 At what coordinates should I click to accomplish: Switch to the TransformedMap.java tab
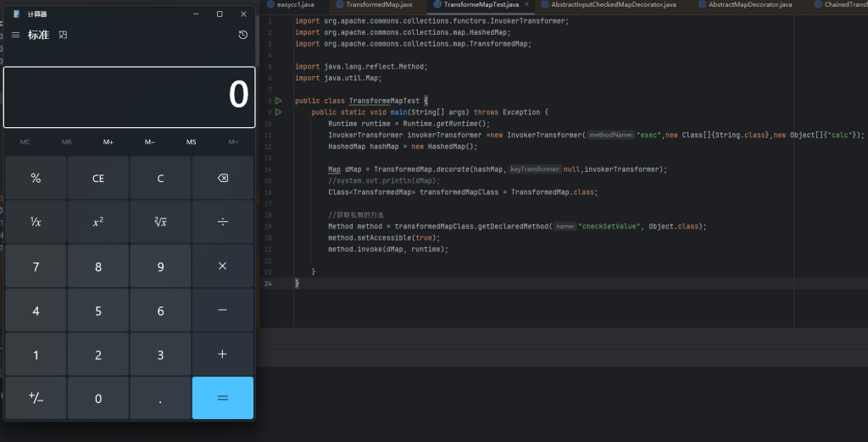379,5
